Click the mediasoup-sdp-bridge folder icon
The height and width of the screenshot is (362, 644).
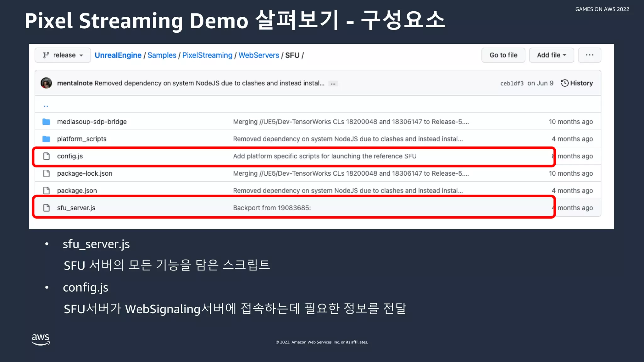pyautogui.click(x=46, y=122)
